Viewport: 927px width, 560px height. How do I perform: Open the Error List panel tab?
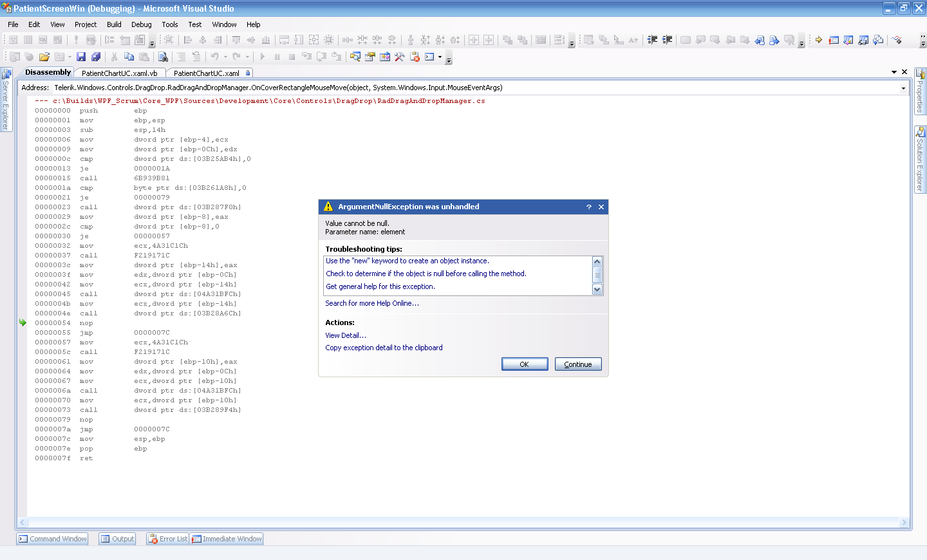tap(168, 539)
